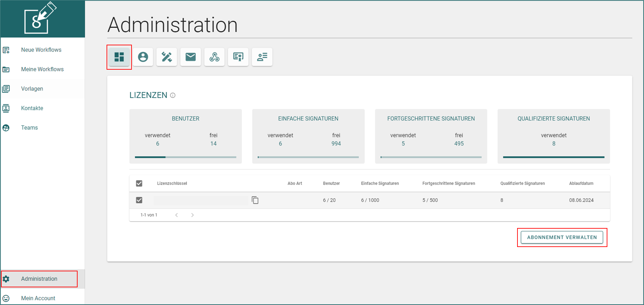This screenshot has height=305, width=644.
Task: Go to previous page of license table
Action: click(x=176, y=215)
